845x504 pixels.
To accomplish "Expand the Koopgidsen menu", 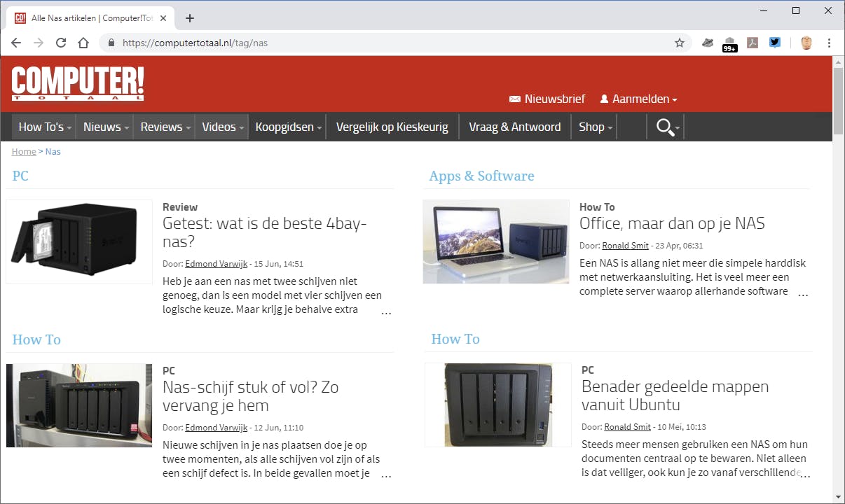I will pyautogui.click(x=288, y=127).
